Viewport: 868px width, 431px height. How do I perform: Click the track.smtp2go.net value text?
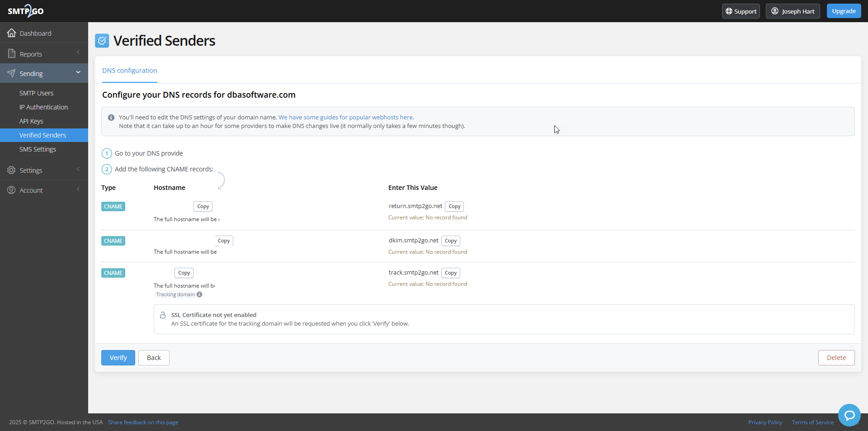(x=414, y=272)
